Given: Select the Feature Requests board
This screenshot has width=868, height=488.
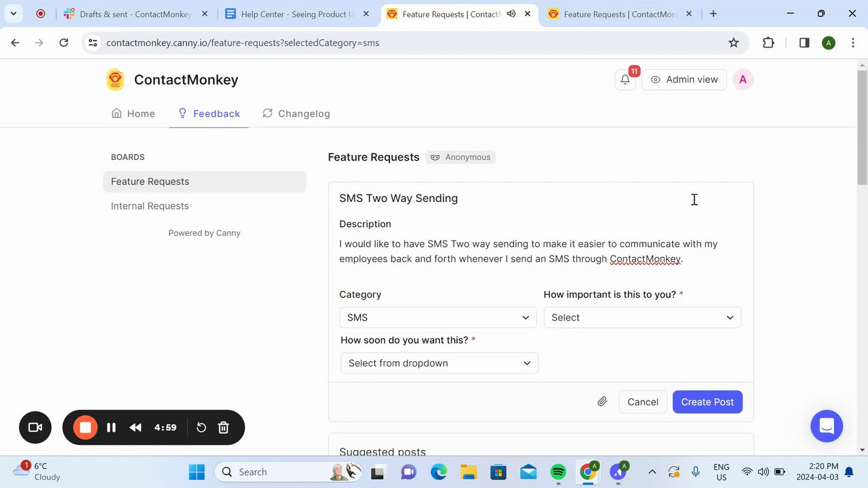Looking at the screenshot, I should point(205,182).
